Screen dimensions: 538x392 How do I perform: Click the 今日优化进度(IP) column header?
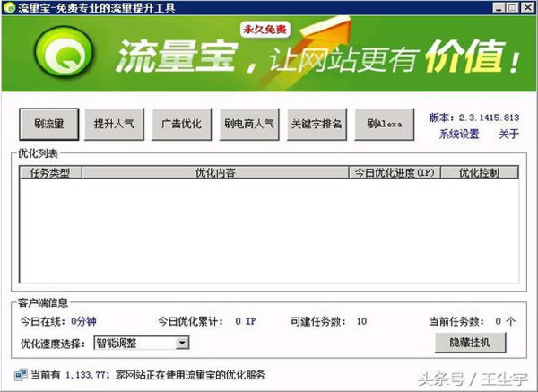(395, 172)
